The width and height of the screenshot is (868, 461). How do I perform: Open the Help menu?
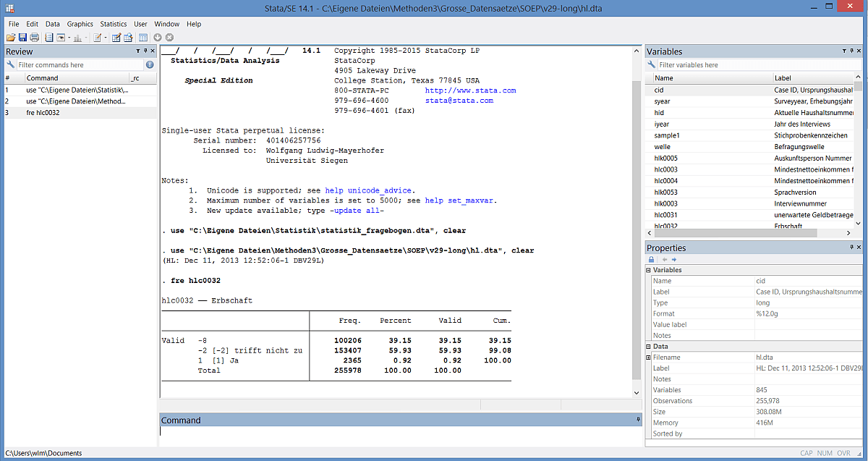click(194, 24)
